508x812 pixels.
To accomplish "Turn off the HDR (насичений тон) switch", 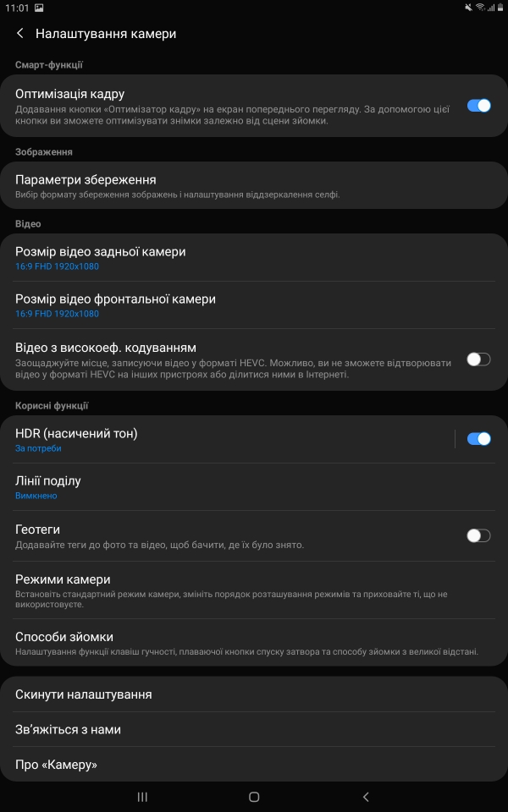I will tap(478, 439).
